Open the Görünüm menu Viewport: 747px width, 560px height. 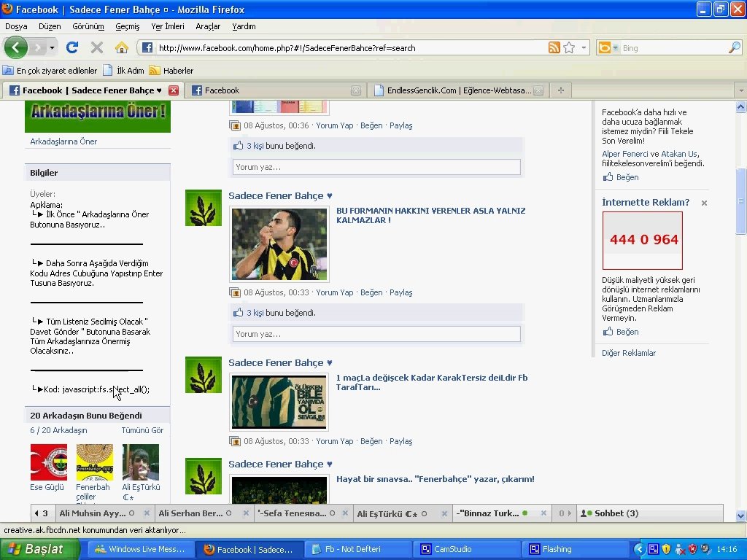(88, 26)
